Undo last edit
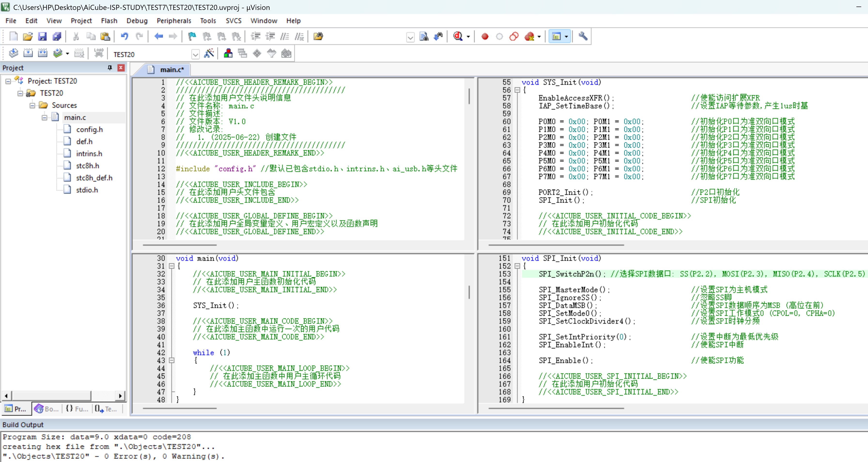This screenshot has height=462, width=868. click(125, 36)
